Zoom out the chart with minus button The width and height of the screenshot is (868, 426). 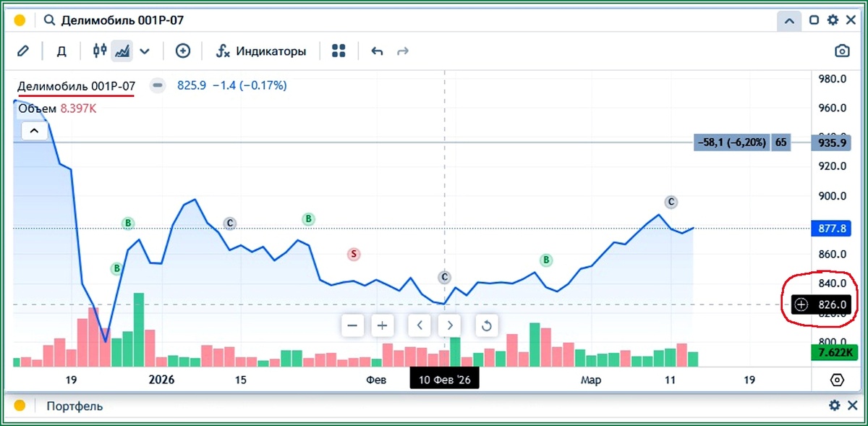coord(352,325)
